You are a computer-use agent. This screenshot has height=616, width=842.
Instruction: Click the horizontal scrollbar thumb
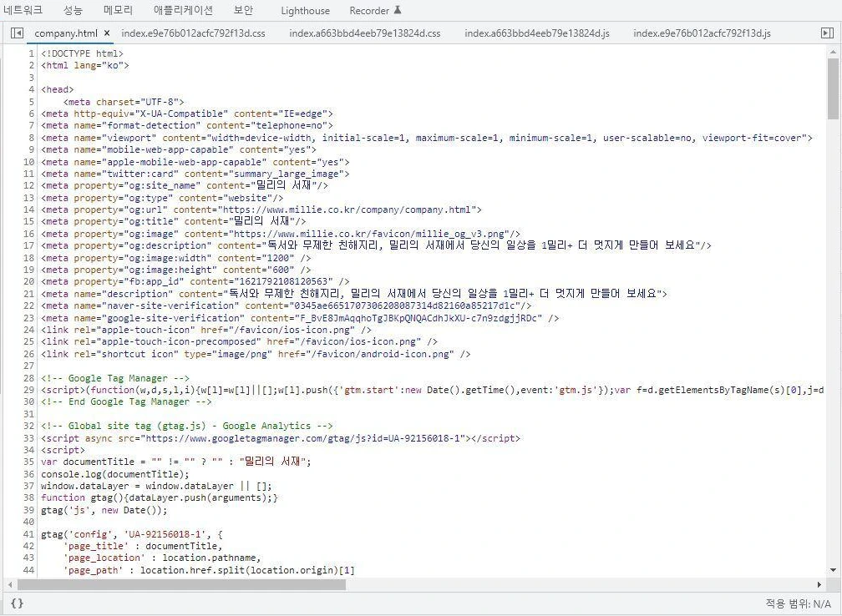pos(181,584)
